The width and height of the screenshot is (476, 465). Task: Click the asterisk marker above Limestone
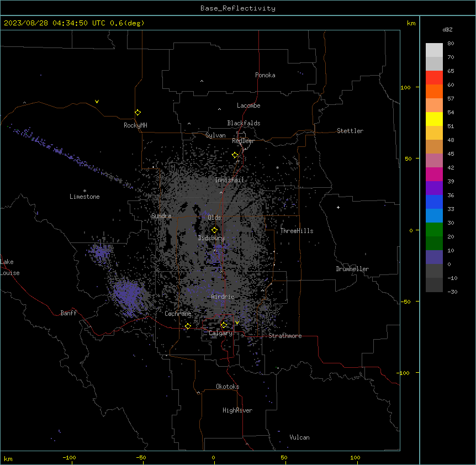(x=84, y=191)
